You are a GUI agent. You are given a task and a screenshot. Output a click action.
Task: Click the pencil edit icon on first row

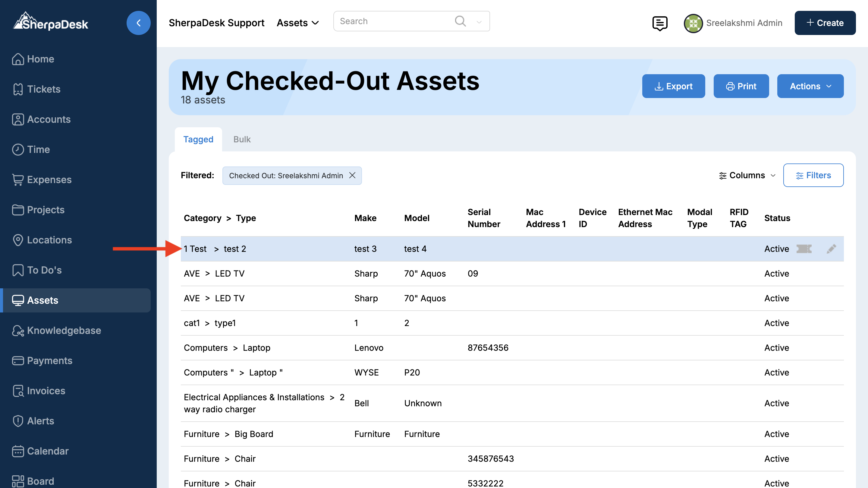(x=831, y=249)
